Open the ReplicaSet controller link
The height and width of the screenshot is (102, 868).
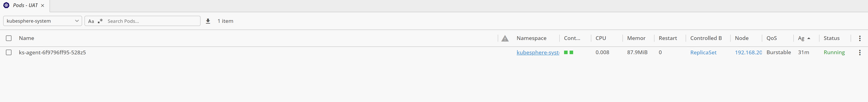tap(703, 53)
